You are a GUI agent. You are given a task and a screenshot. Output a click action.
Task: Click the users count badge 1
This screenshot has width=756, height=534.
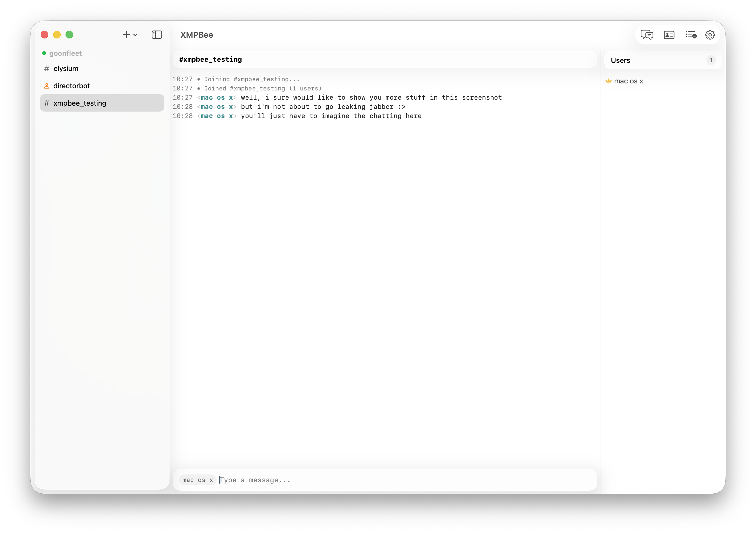coord(711,60)
